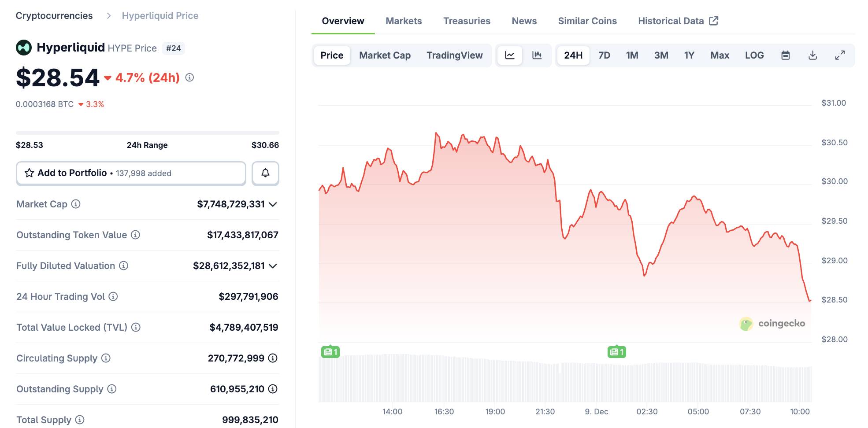The width and height of the screenshot is (868, 428).
Task: Expand Fully Diluted Valuation chevron
Action: click(x=273, y=266)
